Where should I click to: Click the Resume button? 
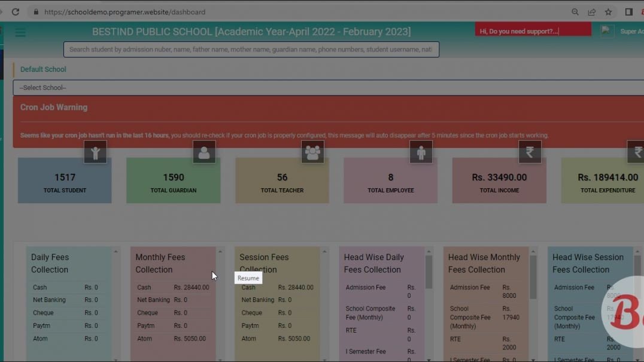pos(248,277)
